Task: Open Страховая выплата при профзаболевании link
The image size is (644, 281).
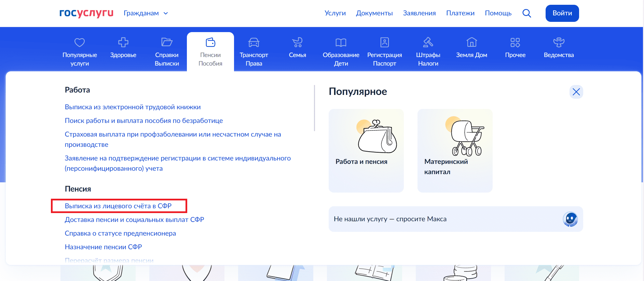Action: [173, 139]
